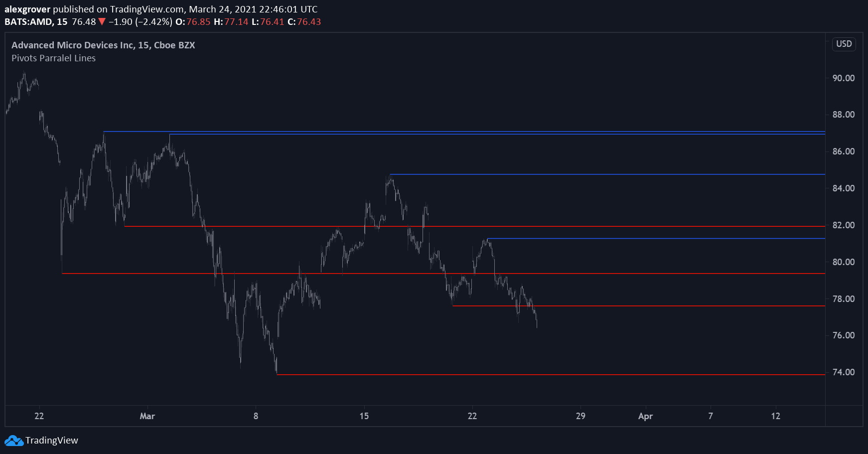Click the low price value 76.41
Viewport: 868px width, 454px height.
pyautogui.click(x=272, y=22)
